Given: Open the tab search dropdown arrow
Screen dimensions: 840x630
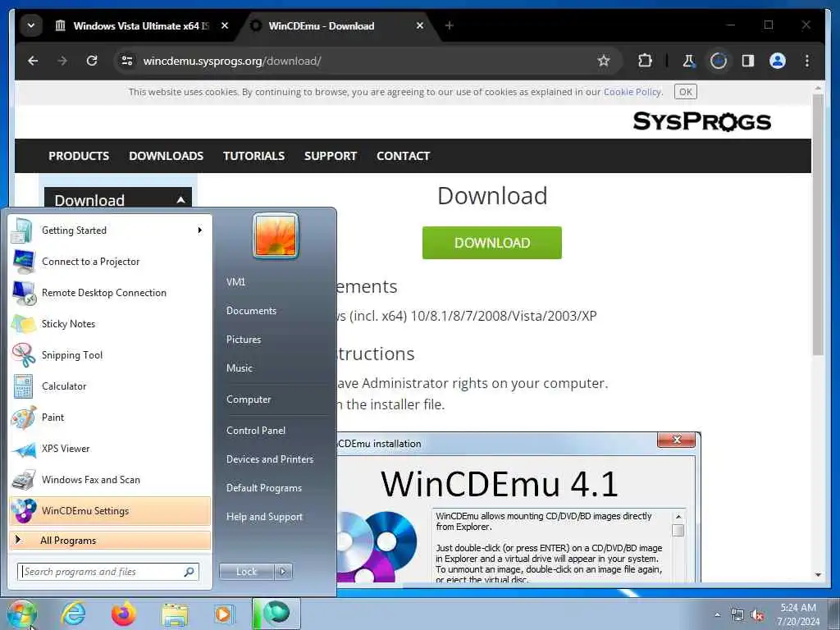Looking at the screenshot, I should (x=31, y=25).
